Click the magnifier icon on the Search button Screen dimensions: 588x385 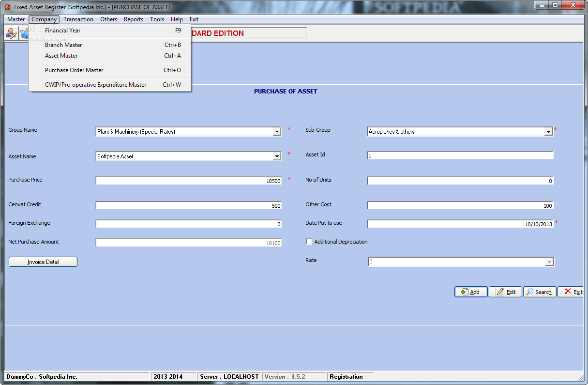pyautogui.click(x=530, y=292)
